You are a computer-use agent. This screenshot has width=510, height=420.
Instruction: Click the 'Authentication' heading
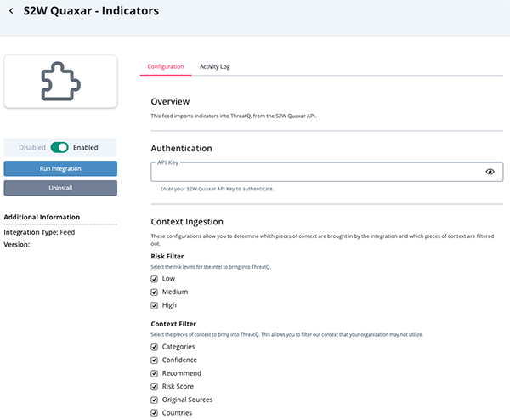[x=181, y=148]
